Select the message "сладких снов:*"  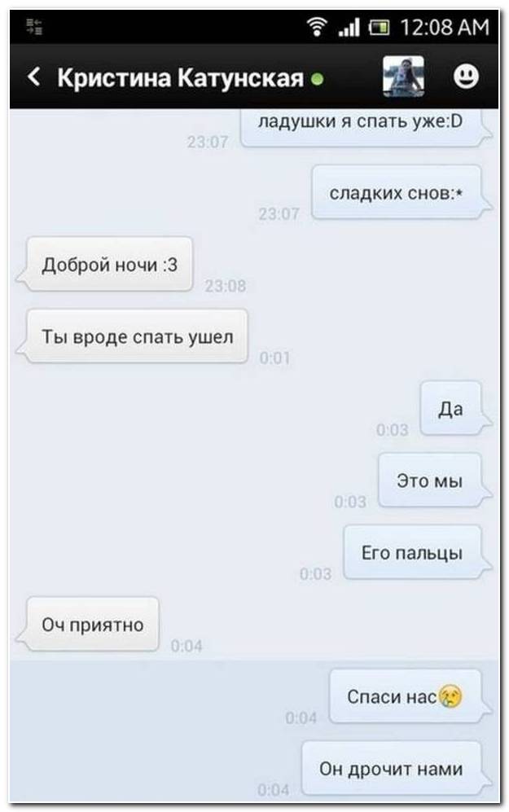397,193
